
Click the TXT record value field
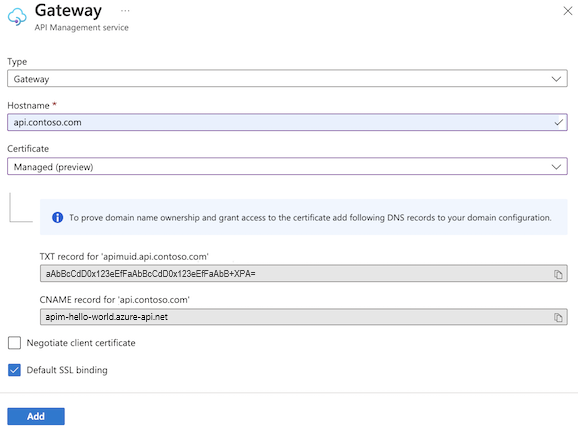(x=303, y=273)
